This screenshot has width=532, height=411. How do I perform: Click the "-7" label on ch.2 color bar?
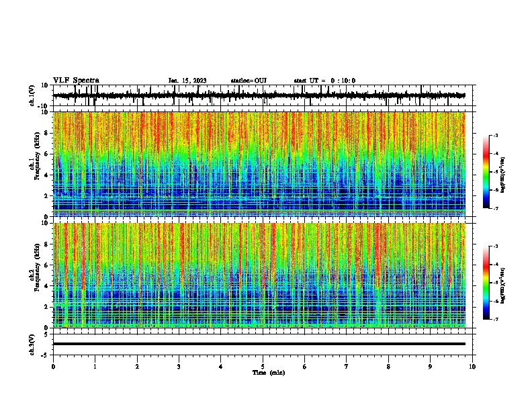495,319
